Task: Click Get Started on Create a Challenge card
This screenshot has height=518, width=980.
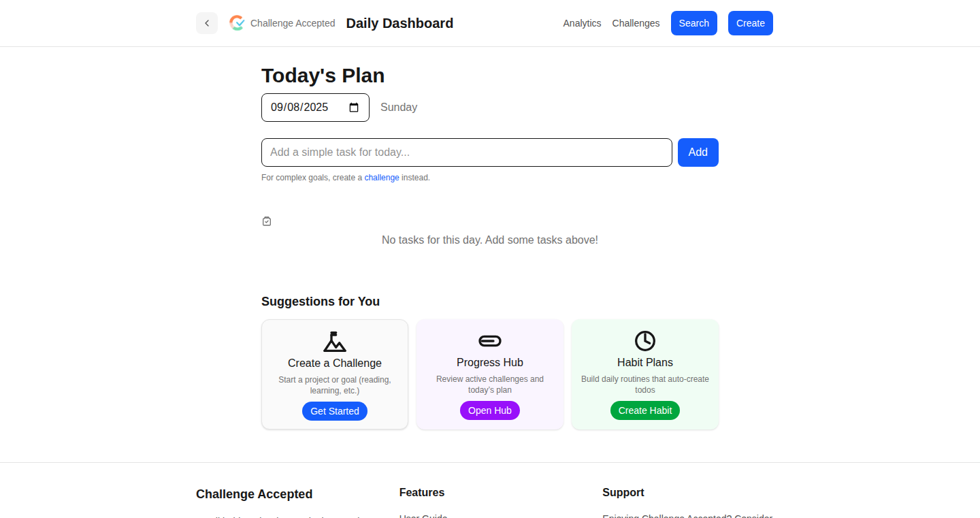Action: click(x=335, y=411)
